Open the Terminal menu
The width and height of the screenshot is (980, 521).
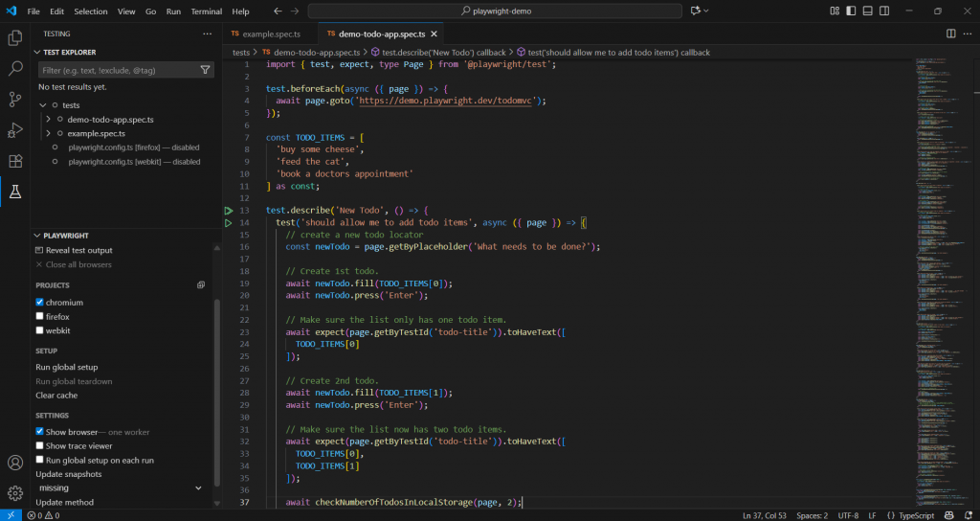pyautogui.click(x=207, y=11)
